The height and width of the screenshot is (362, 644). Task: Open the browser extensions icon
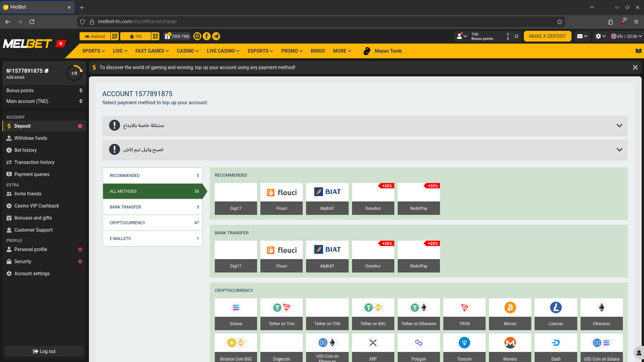[x=610, y=22]
